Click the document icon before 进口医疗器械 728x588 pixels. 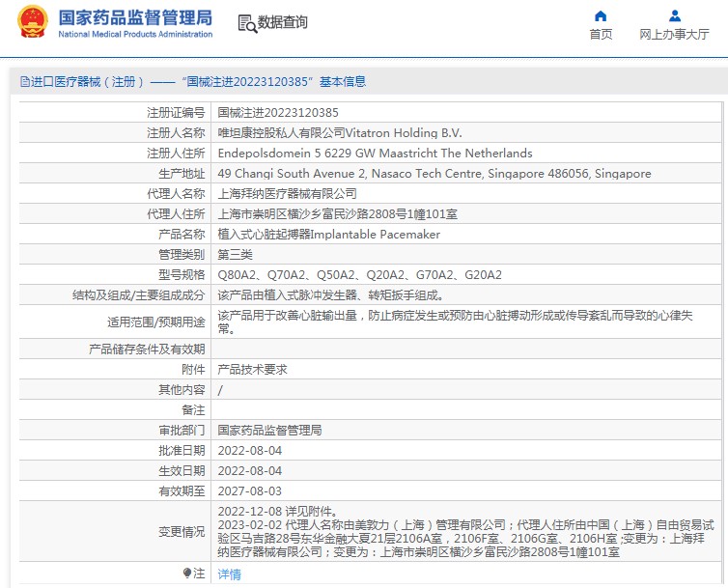24,82
